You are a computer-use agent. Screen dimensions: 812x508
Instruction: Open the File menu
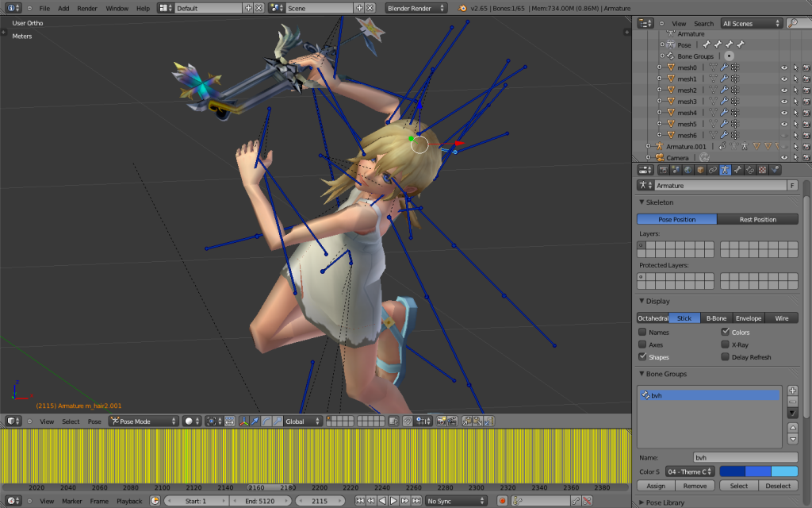pos(44,8)
